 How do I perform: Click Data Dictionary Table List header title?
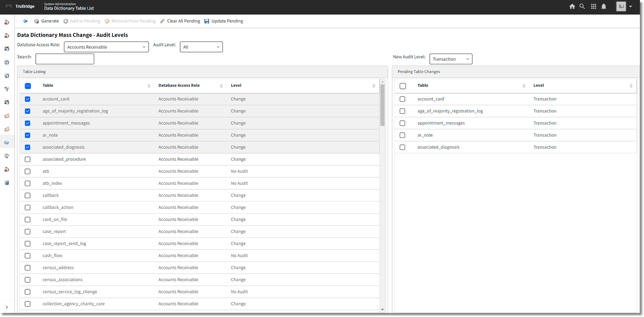tap(69, 8)
